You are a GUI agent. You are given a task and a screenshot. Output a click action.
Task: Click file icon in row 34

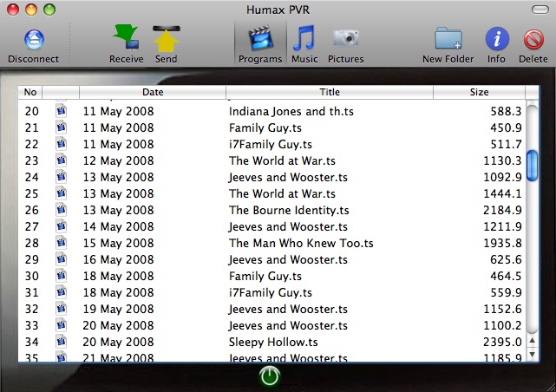click(x=61, y=342)
